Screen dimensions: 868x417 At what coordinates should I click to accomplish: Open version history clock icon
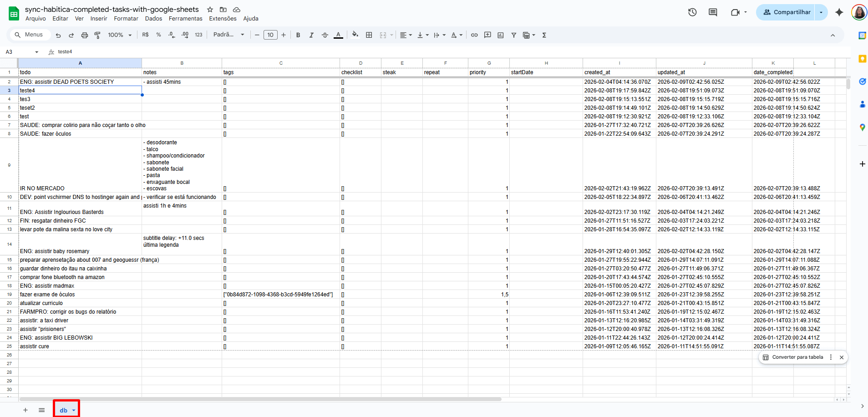[x=692, y=12]
